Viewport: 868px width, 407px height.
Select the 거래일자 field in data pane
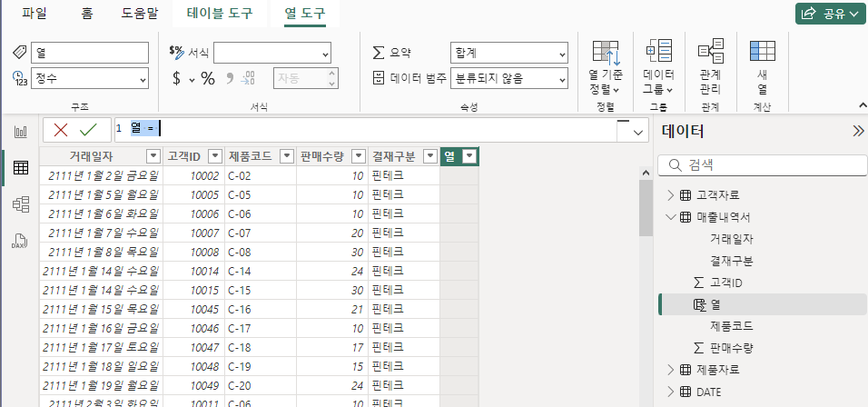[731, 239]
